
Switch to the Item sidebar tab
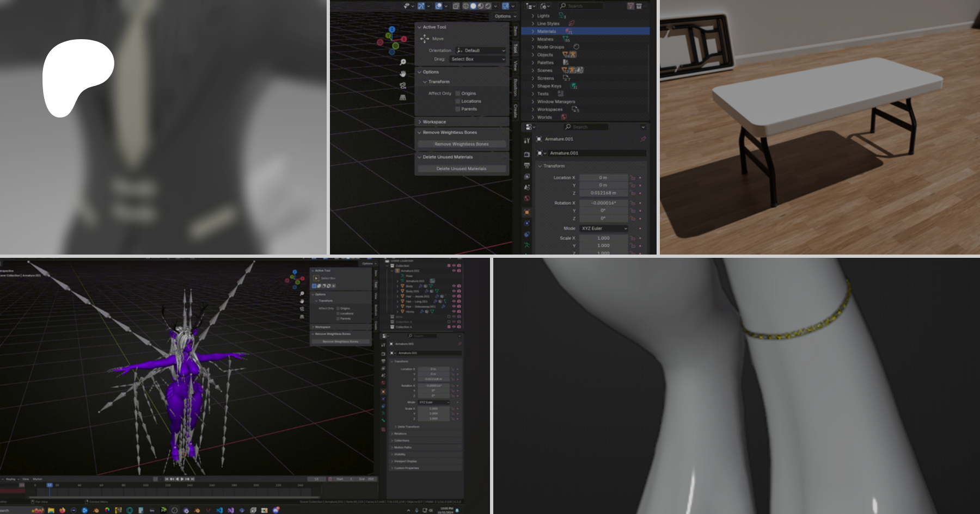click(x=515, y=31)
